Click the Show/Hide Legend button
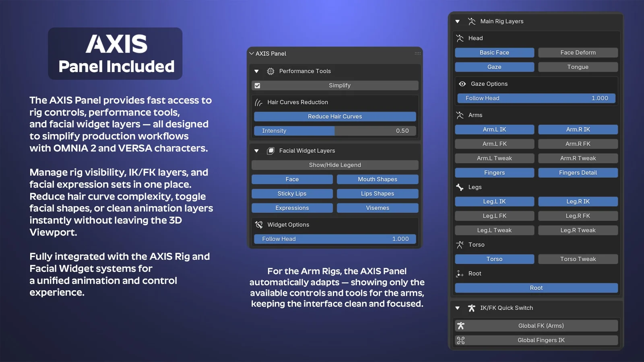This screenshot has width=644, height=362. pyautogui.click(x=334, y=165)
